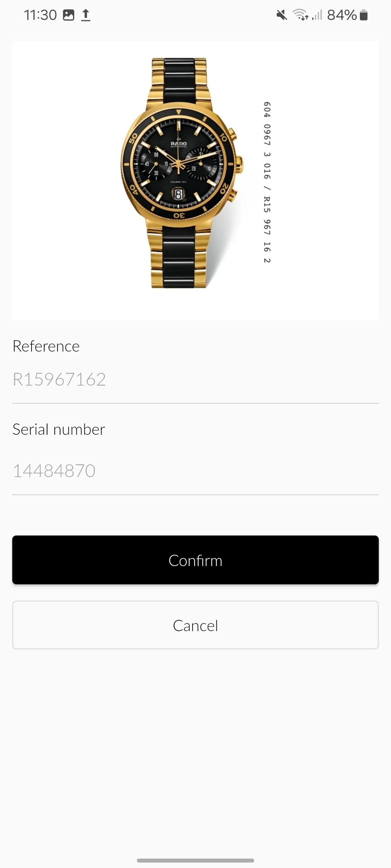Screen dimensions: 391x868
Task: Tap the picture notification icon in status bar
Action: pos(68,15)
